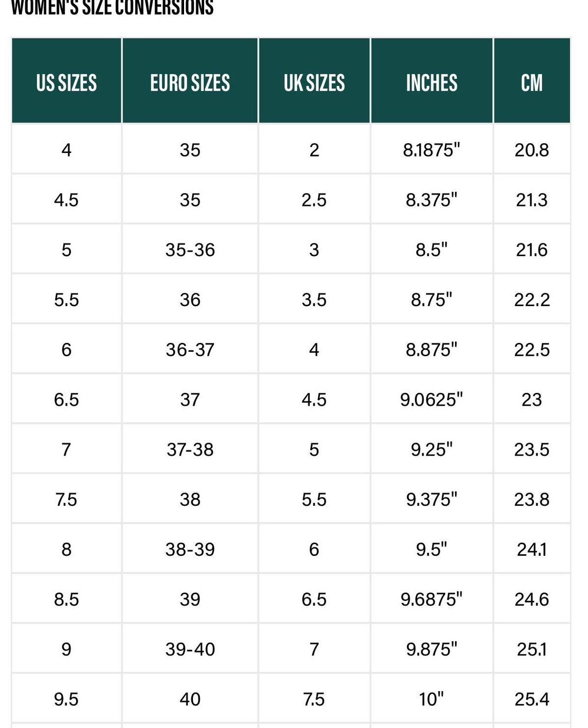
Task: Select the UK size 7.5 cell
Action: tap(314, 699)
